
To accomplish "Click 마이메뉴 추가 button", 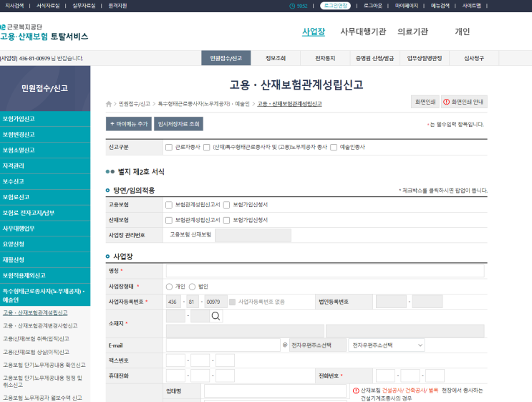I will (x=129, y=124).
